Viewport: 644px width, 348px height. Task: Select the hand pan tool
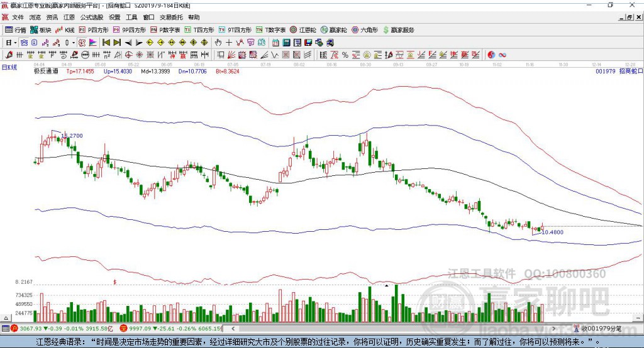coord(218,43)
